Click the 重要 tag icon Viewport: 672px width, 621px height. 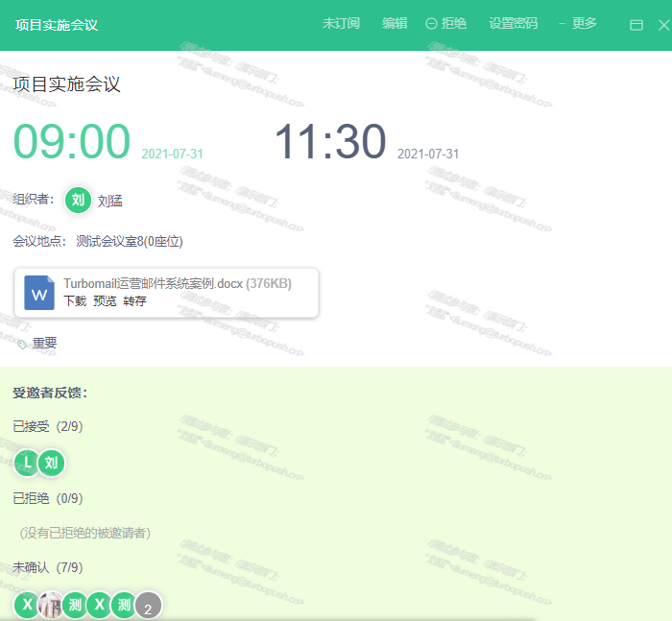[22, 344]
